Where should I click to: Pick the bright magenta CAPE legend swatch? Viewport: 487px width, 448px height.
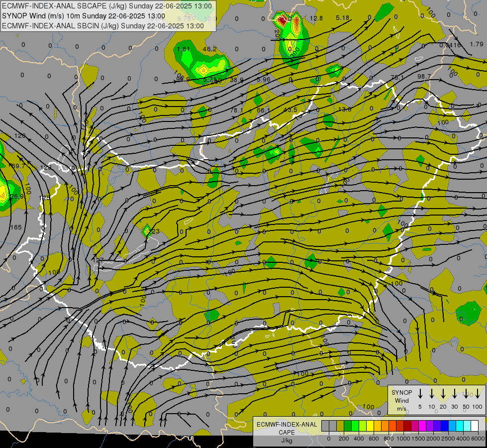(x=422, y=426)
